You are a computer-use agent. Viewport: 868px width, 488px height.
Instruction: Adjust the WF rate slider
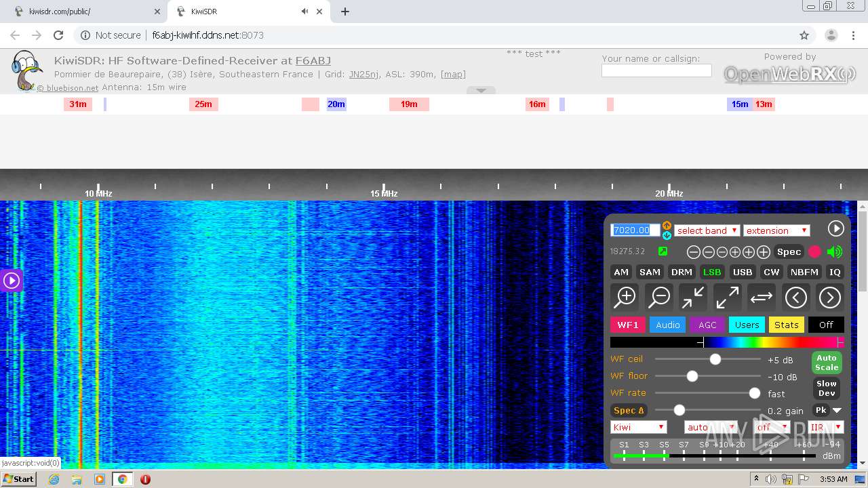point(708,393)
